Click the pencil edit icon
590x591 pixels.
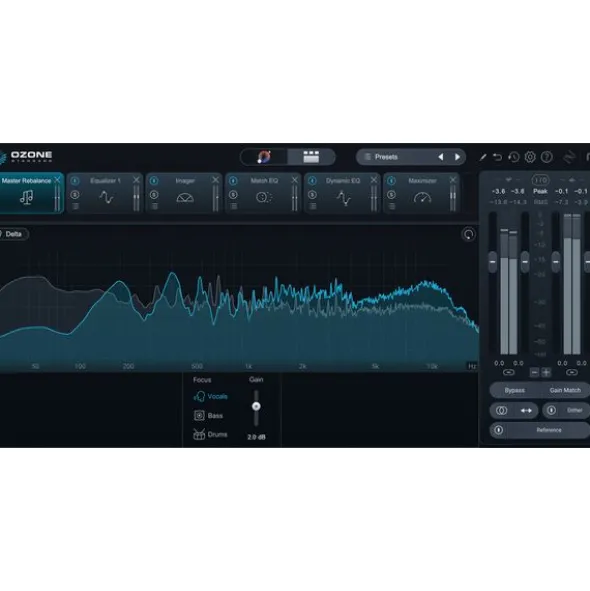[483, 157]
